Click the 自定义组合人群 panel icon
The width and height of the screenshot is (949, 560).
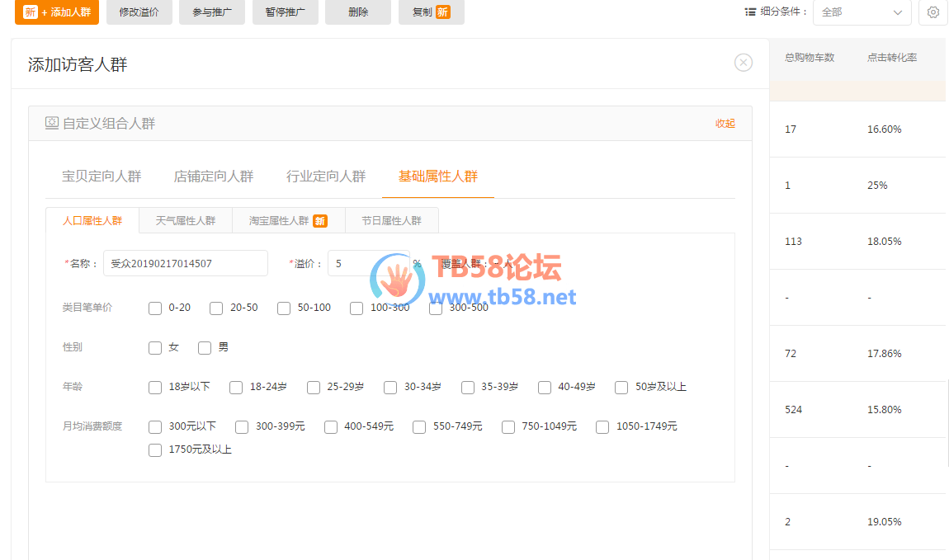click(x=51, y=123)
